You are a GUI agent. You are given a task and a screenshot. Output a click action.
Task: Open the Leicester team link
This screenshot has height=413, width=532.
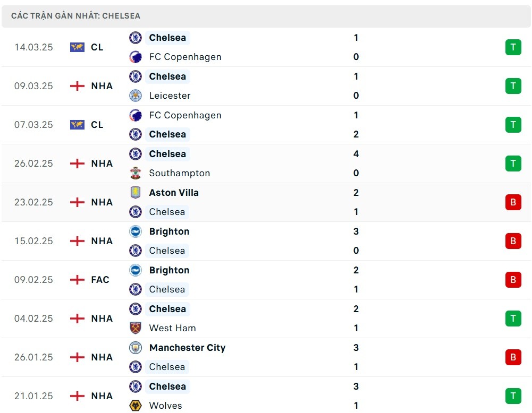coord(170,96)
